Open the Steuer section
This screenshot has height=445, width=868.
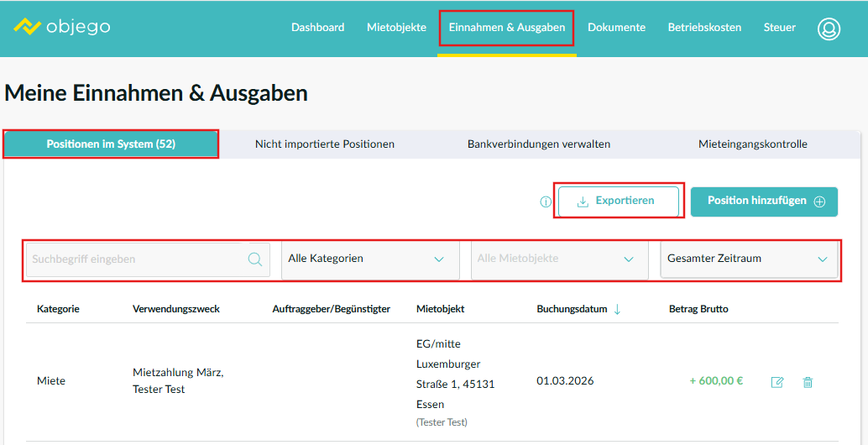pyautogui.click(x=779, y=28)
